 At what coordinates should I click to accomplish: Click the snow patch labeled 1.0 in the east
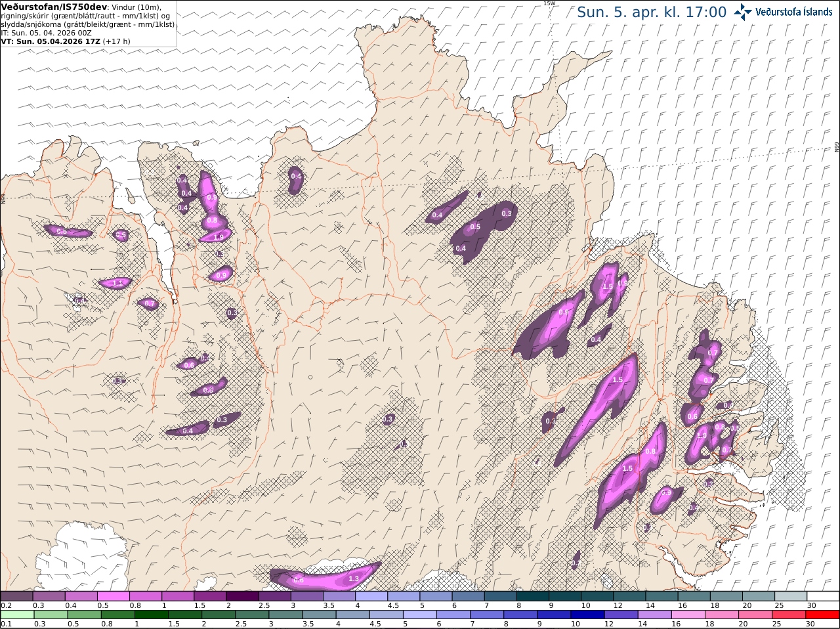pyautogui.click(x=701, y=436)
